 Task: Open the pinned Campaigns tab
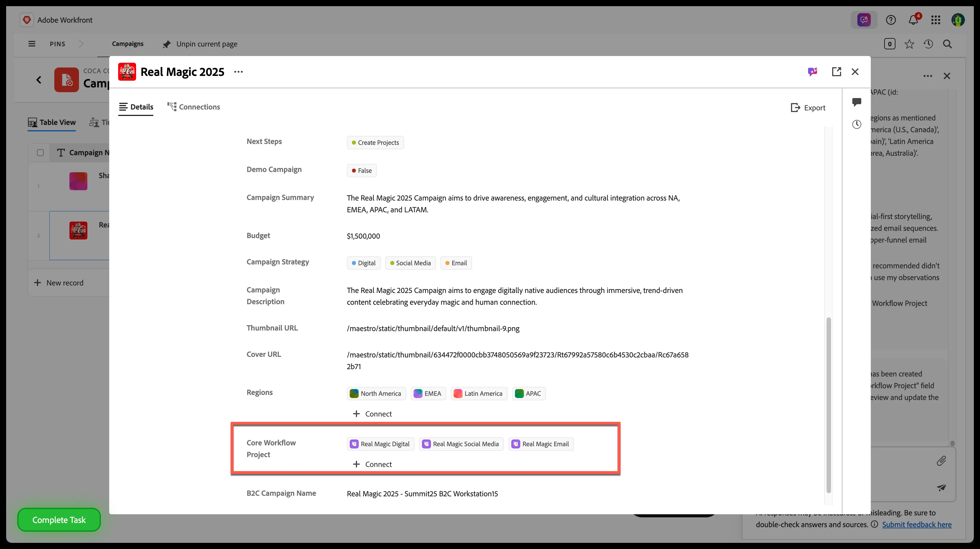[x=127, y=44]
